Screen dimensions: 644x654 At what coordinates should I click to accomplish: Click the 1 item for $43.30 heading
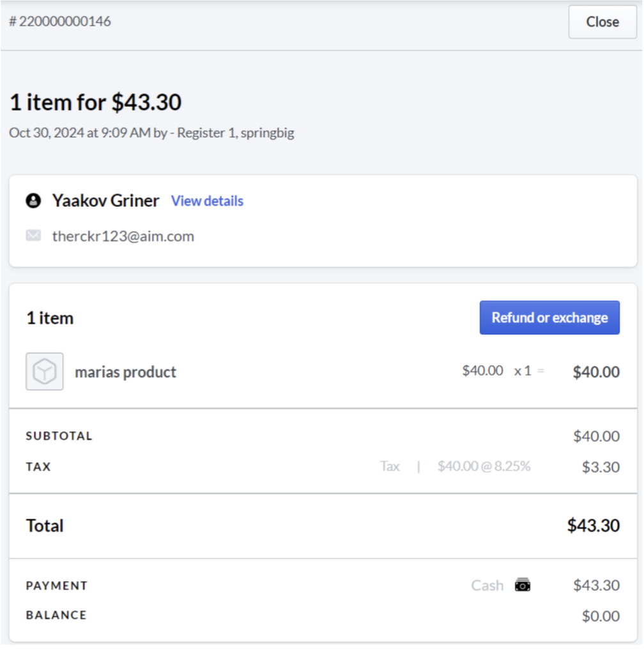(96, 102)
